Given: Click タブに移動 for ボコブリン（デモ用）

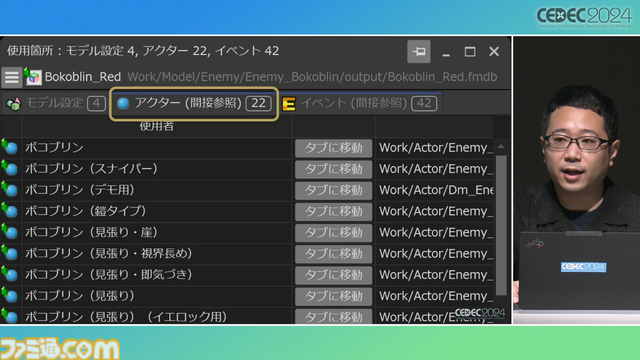Looking at the screenshot, I should (x=333, y=190).
